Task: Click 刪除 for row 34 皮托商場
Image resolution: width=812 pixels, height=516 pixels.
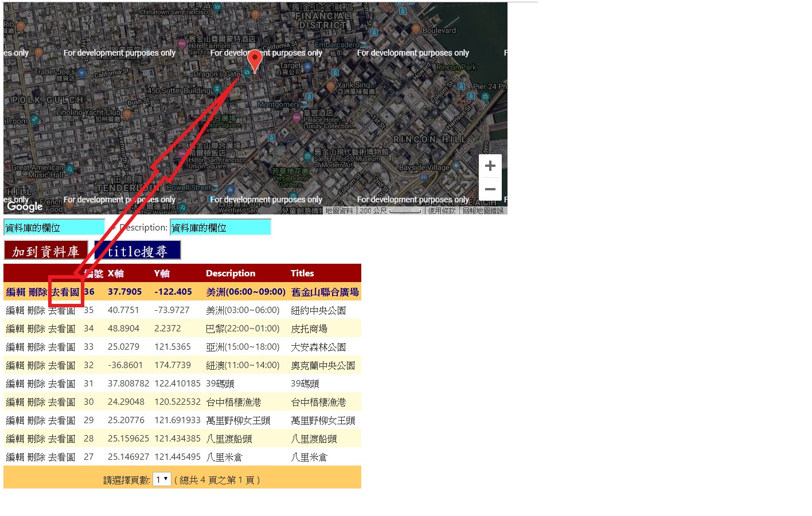Action: [36, 329]
